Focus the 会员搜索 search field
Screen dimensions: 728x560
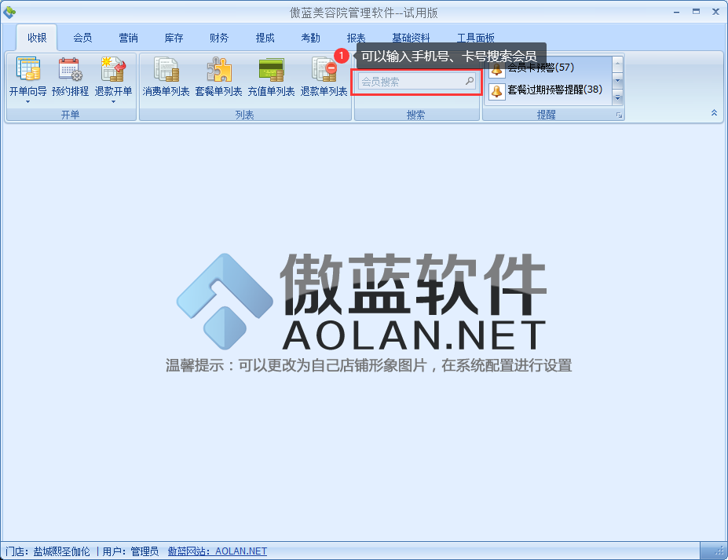click(416, 82)
